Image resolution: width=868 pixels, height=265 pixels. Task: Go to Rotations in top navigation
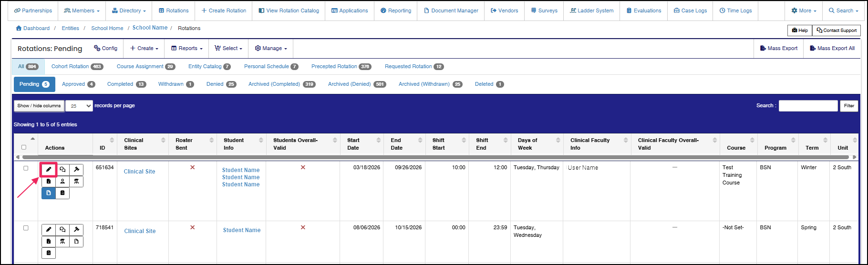point(174,10)
